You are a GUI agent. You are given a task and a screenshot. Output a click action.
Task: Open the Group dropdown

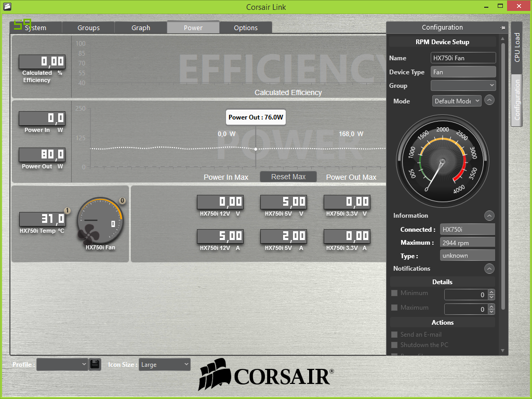[463, 85]
